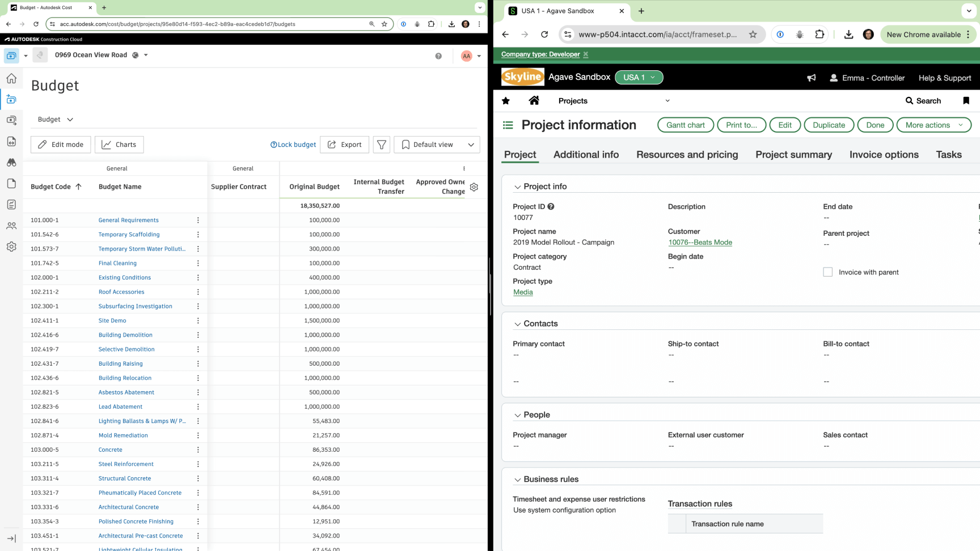
Task: Expand the Autodesk sidebar with arrow icon
Action: click(11, 539)
